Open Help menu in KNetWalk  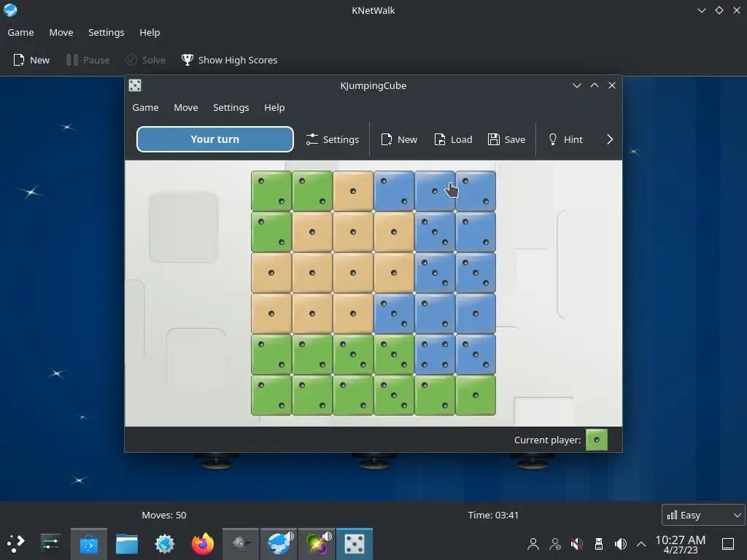150,32
